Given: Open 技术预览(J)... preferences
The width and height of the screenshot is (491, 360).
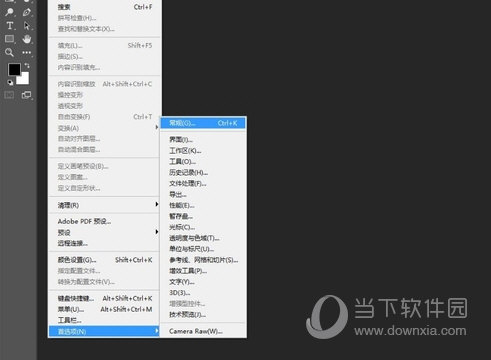Looking at the screenshot, I should 203,315.
